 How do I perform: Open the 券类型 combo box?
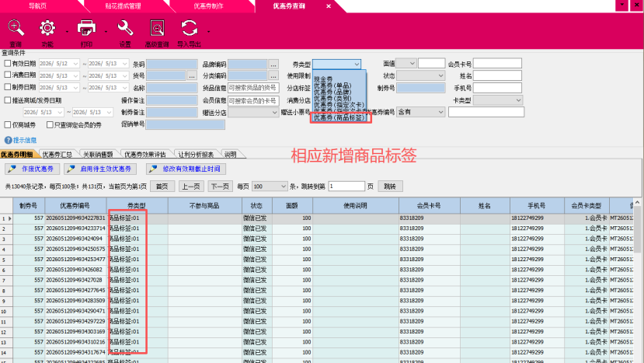tap(337, 65)
